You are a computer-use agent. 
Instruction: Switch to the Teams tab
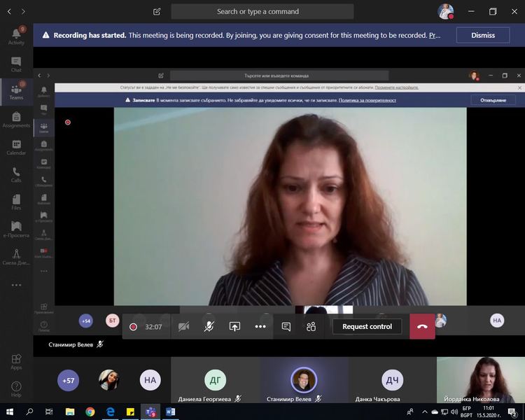point(16,92)
